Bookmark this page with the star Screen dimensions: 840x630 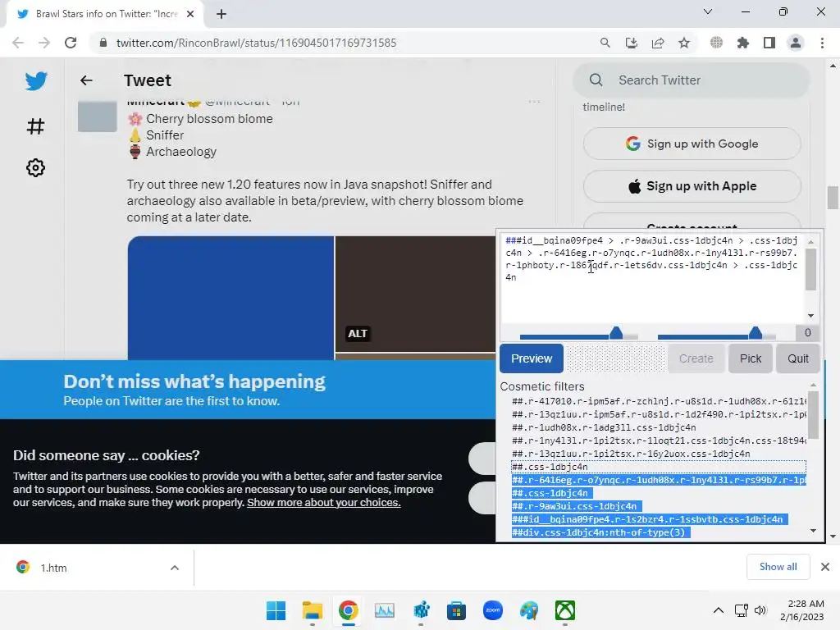pyautogui.click(x=684, y=43)
